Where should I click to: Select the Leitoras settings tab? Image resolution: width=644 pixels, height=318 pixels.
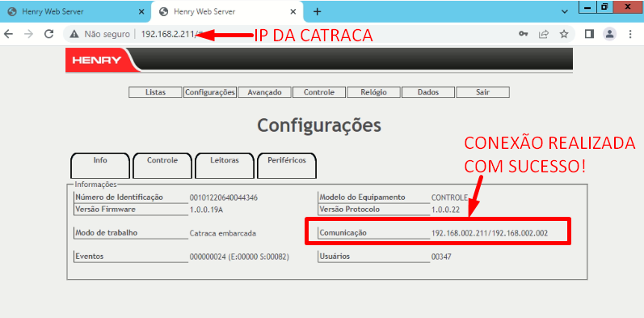point(225,165)
